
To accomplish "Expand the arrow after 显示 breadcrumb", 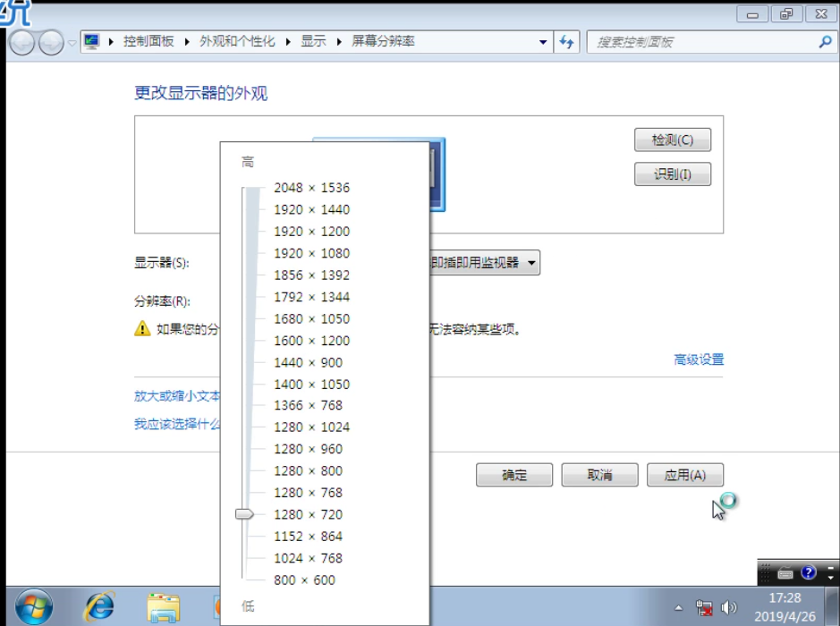I will point(339,42).
